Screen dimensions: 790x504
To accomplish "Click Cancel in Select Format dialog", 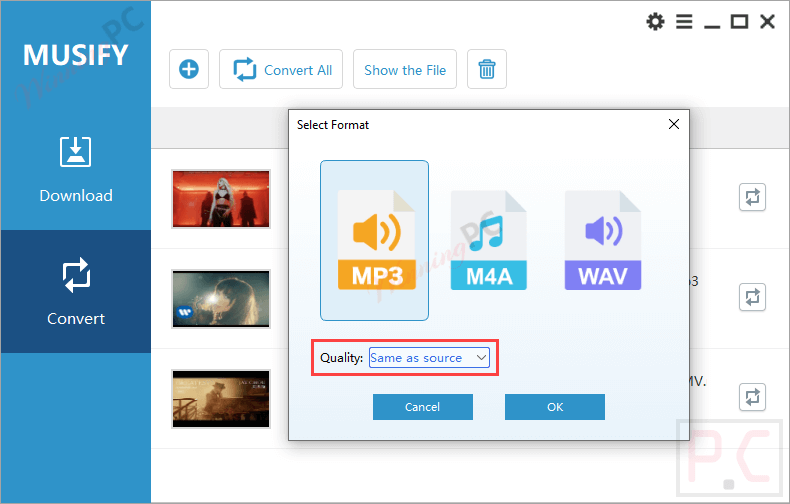I will coord(423,407).
